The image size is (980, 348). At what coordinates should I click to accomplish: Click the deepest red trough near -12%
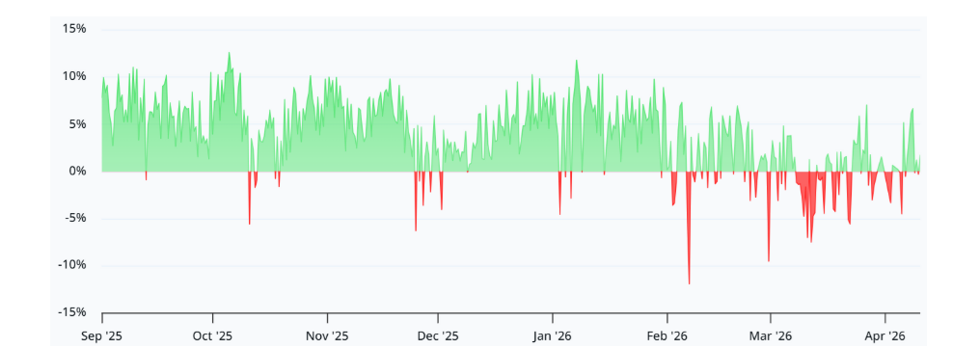pos(690,283)
